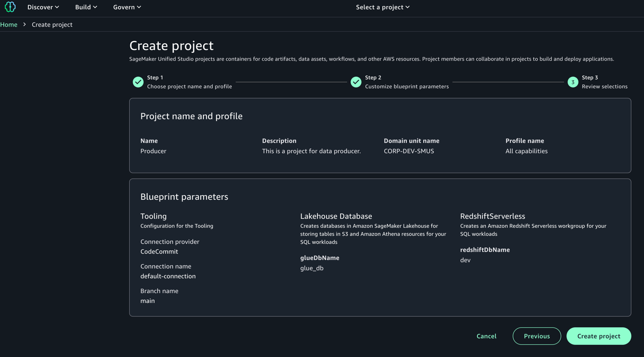Expand the Govern dropdown
The height and width of the screenshot is (357, 644).
tap(124, 7)
